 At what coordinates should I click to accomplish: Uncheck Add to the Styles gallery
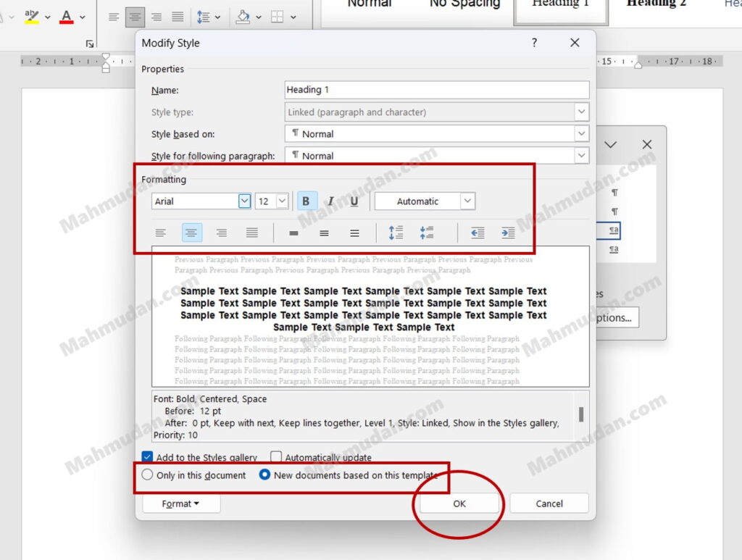pyautogui.click(x=148, y=457)
